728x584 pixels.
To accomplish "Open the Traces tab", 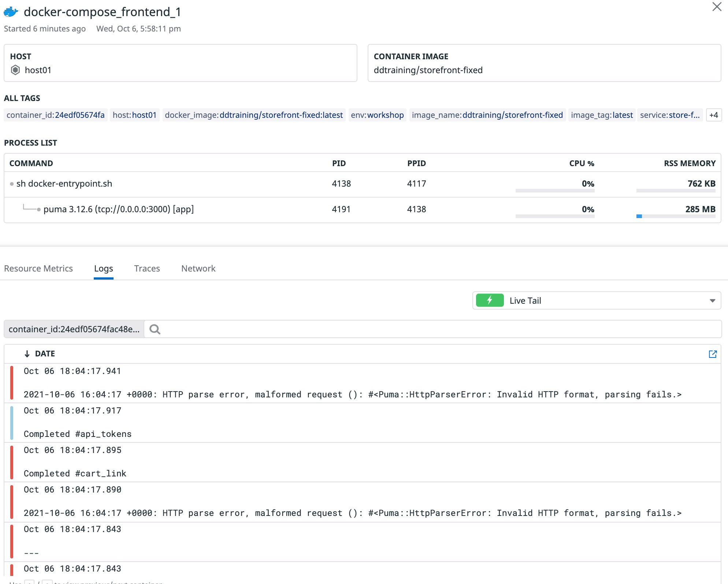I will (x=147, y=269).
